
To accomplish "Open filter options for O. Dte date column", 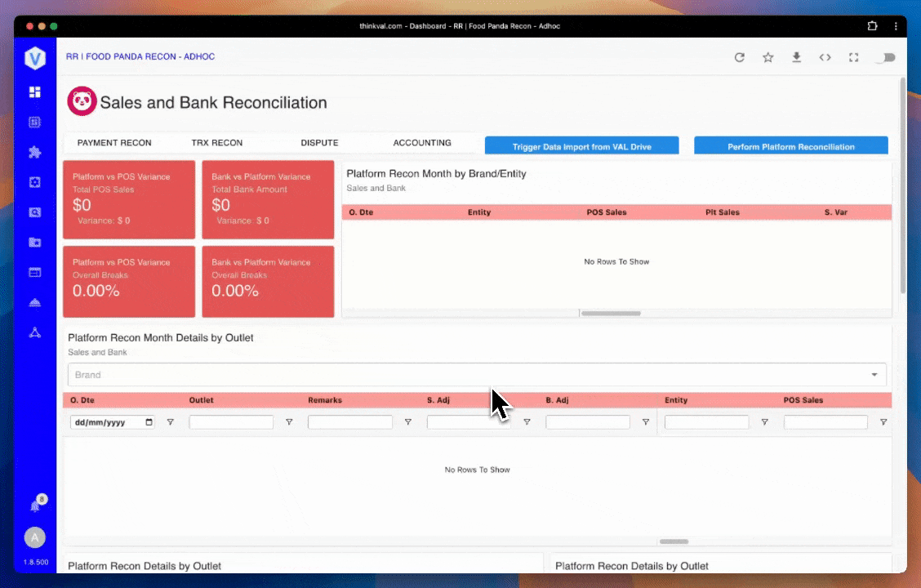I will coord(171,421).
